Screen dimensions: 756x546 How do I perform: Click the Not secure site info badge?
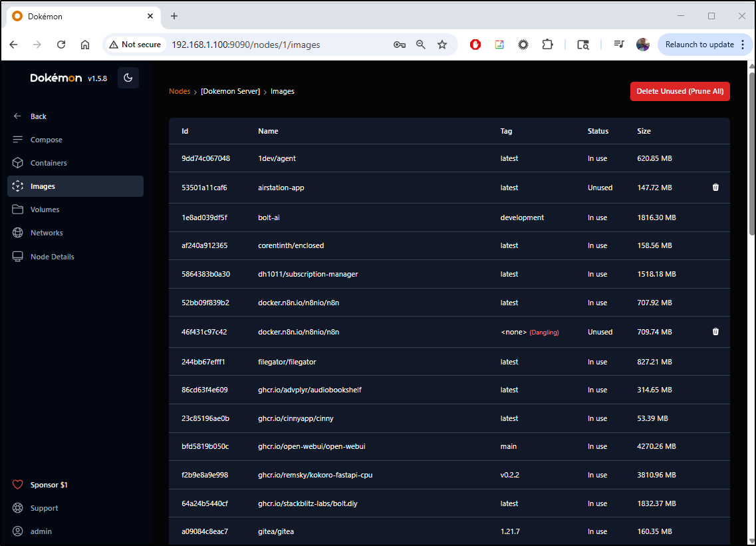coord(136,45)
